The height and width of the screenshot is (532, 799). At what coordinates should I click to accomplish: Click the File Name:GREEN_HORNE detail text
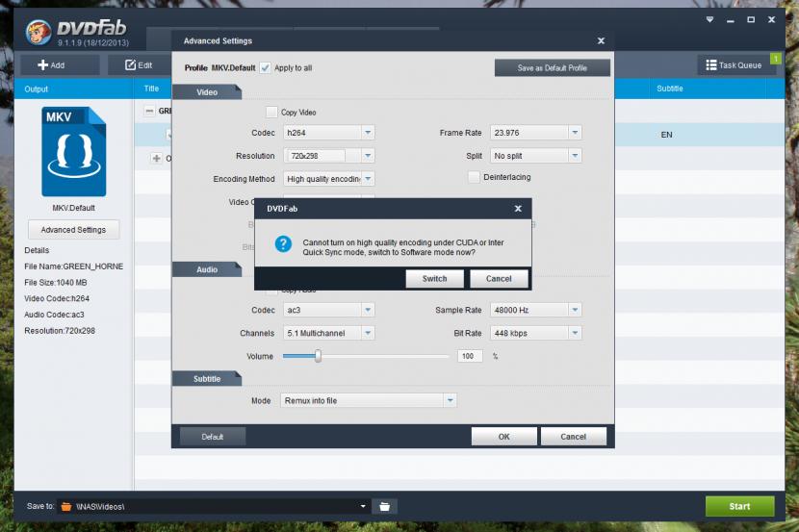(74, 266)
